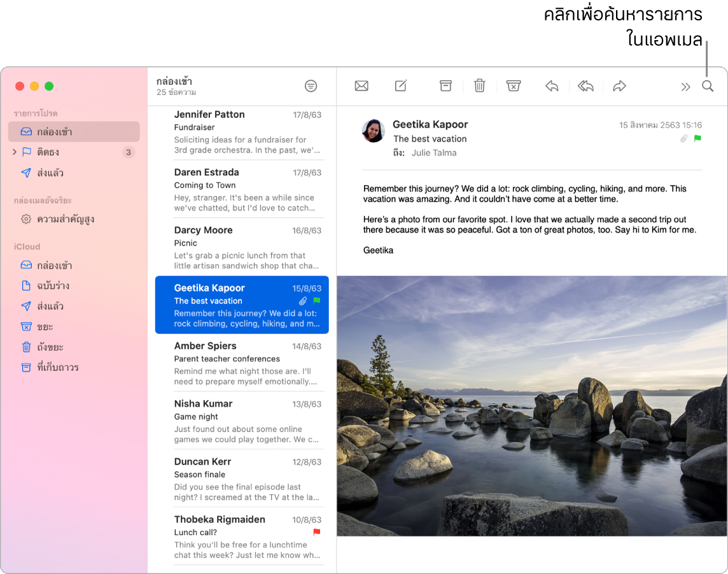Viewport: 728px width, 574px height.
Task: Click the กล่องเข้า inbox title above list
Action: 174,81
